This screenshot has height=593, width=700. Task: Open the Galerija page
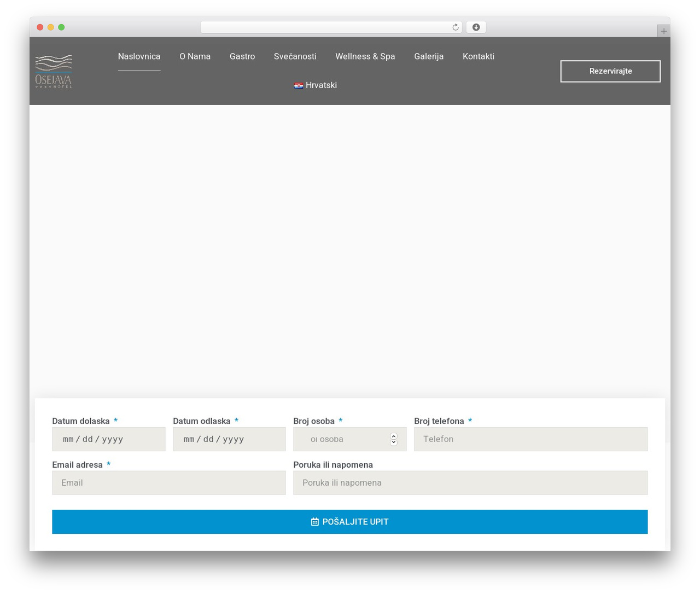tap(429, 56)
